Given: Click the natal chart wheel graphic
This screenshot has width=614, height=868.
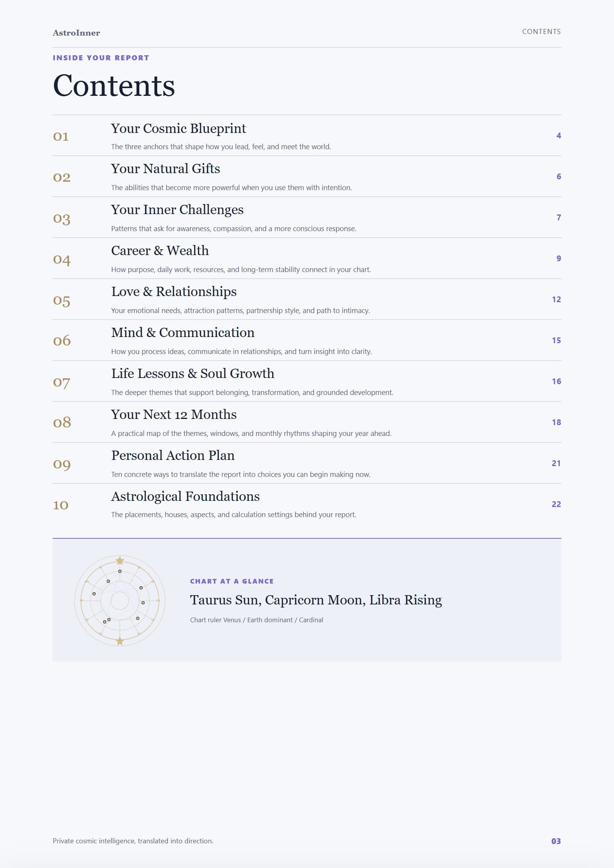Looking at the screenshot, I should tap(120, 601).
